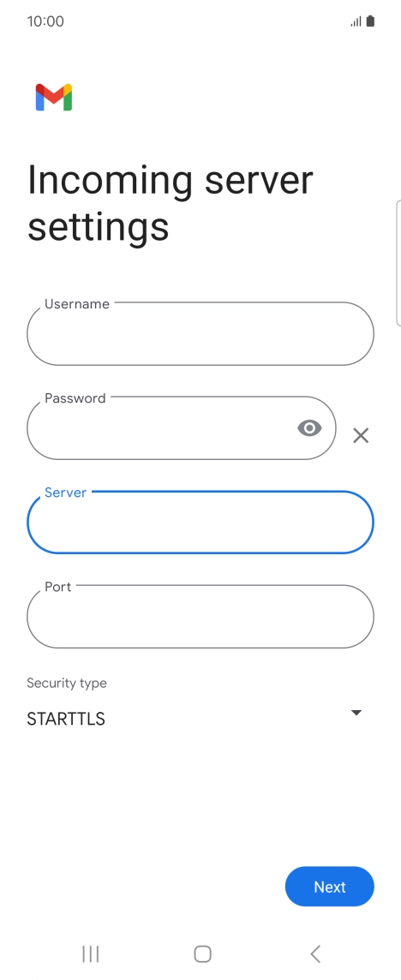Image resolution: width=401 pixels, height=980 pixels.
Task: Tap the Server field label
Action: pos(66,493)
